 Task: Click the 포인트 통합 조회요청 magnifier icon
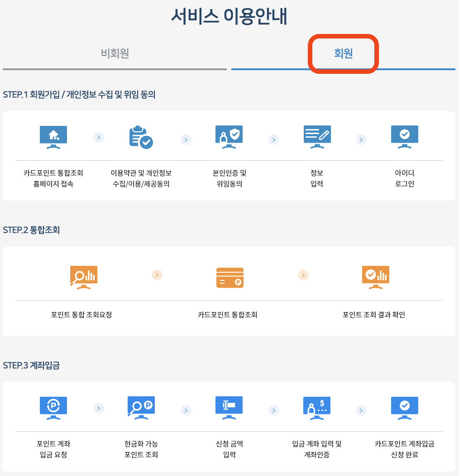click(83, 277)
